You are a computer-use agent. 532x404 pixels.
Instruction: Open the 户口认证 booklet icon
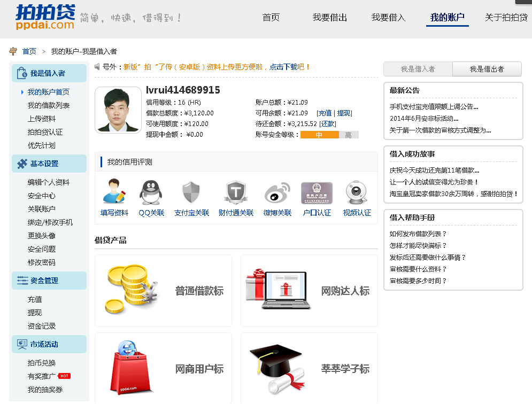(317, 192)
